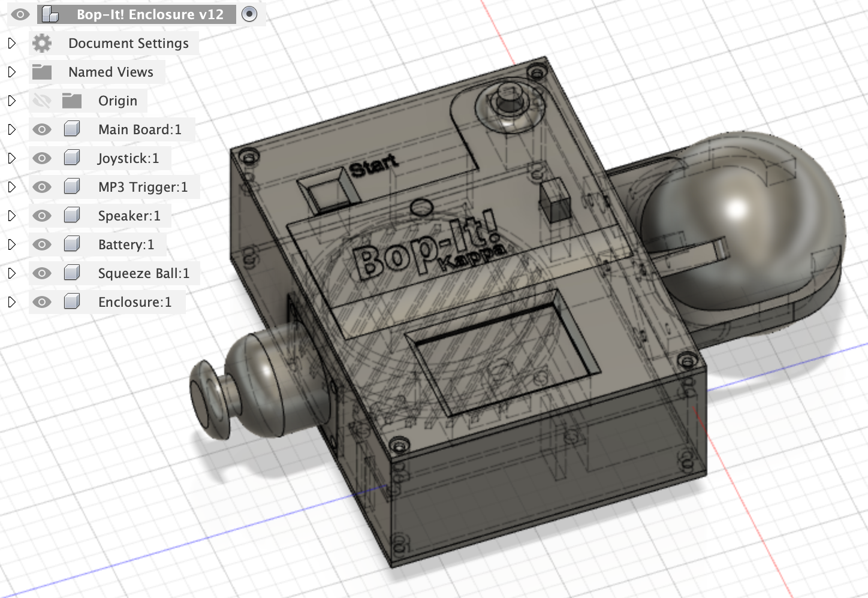Hide the Speaker:1 component
The height and width of the screenshot is (598, 868).
click(42, 216)
